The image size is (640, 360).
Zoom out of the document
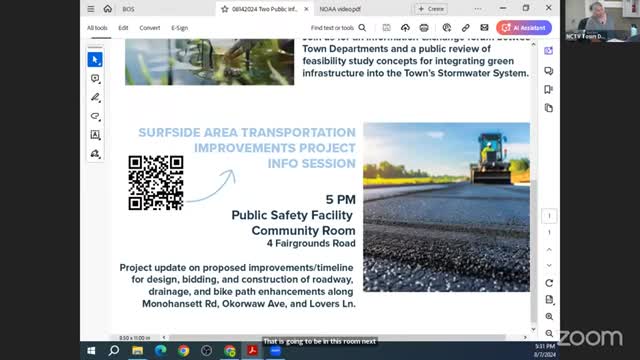(x=549, y=333)
